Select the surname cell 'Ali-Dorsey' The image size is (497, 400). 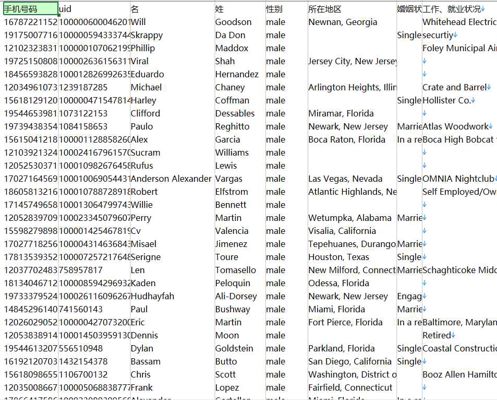click(240, 296)
